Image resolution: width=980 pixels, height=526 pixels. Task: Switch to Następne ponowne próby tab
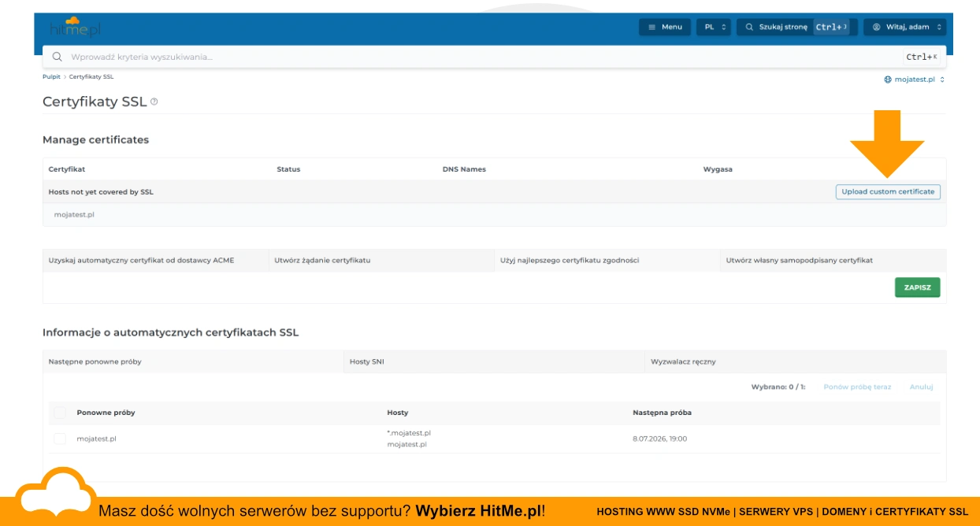[193, 361]
